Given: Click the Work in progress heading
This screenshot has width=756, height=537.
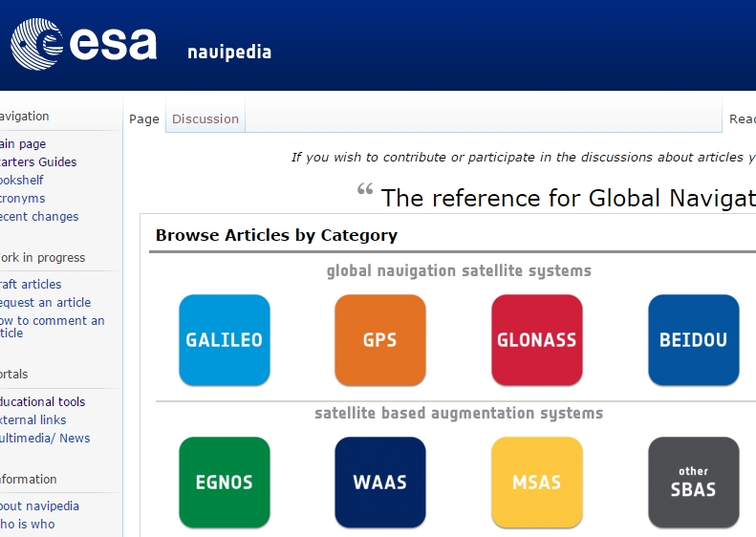Looking at the screenshot, I should [42, 257].
